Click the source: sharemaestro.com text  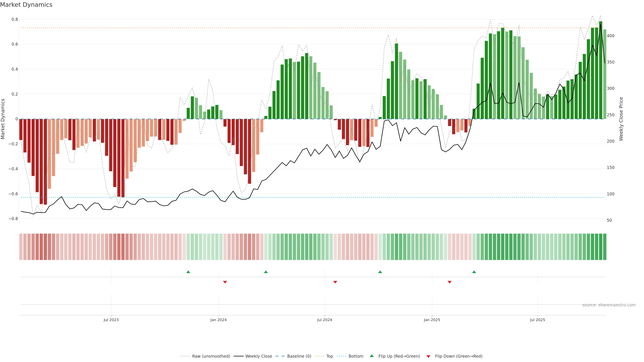[x=609, y=305]
